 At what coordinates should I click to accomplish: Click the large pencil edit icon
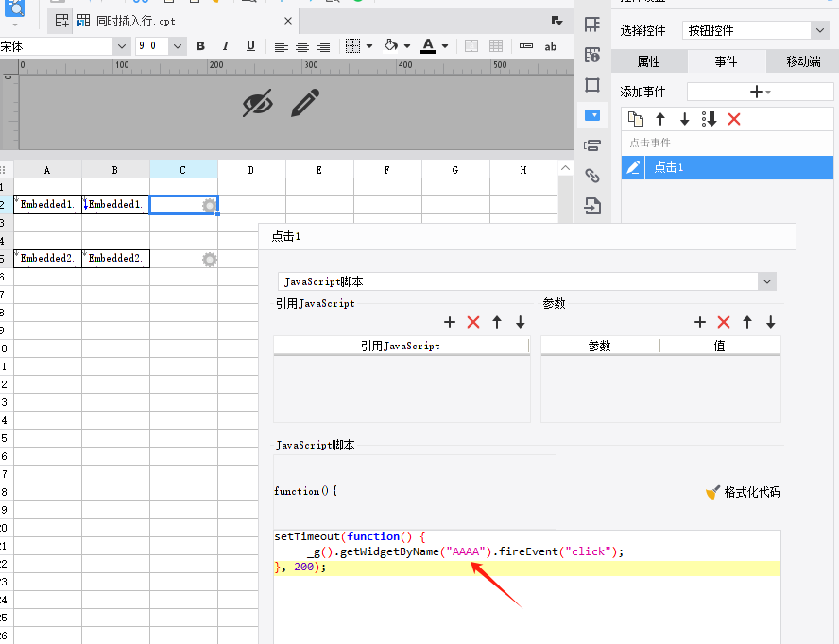pyautogui.click(x=305, y=103)
